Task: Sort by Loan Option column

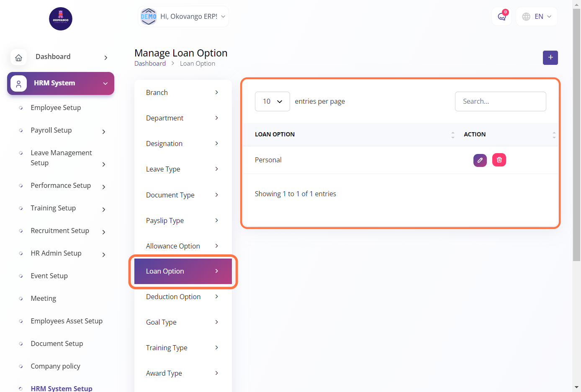Action: (452, 135)
